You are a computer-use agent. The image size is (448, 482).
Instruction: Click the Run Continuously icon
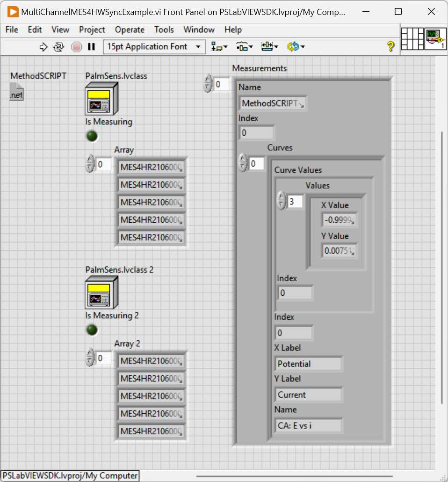tap(58, 47)
